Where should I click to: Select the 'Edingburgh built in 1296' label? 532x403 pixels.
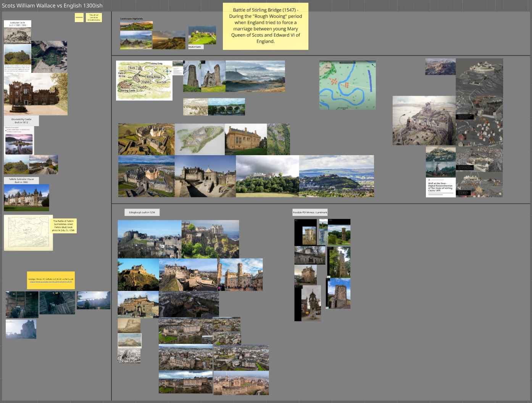point(142,212)
